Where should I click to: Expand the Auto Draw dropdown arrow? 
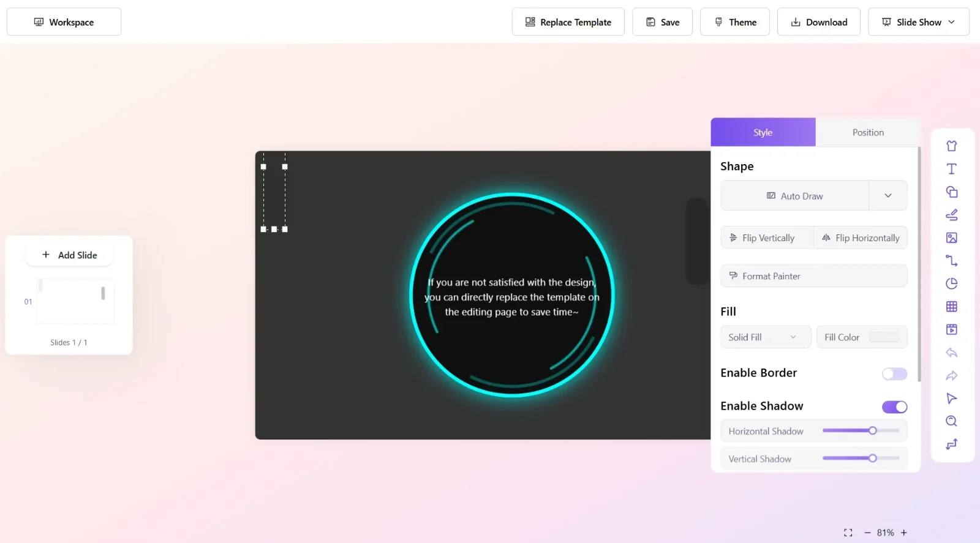tap(888, 196)
